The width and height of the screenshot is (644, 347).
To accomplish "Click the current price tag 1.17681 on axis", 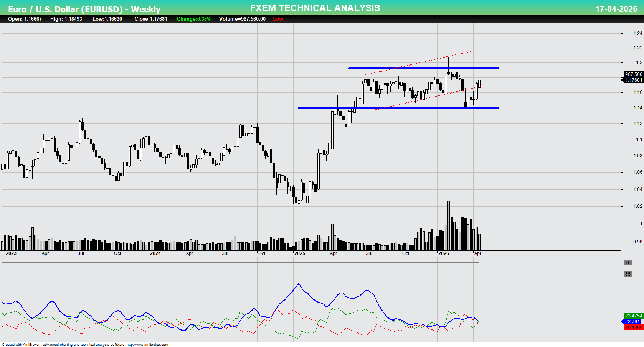I will pos(634,80).
